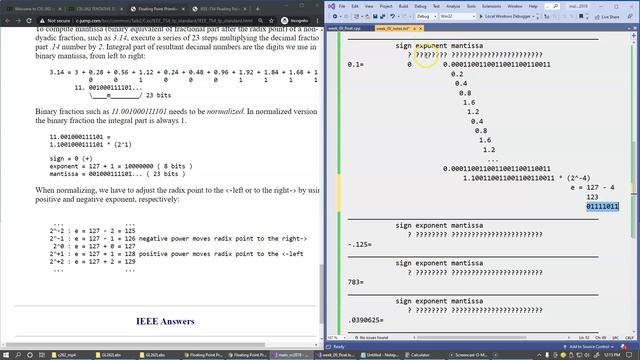Click the Cortana circle on taskbar
Image resolution: width=640 pixels, height=360 pixels.
29,355
